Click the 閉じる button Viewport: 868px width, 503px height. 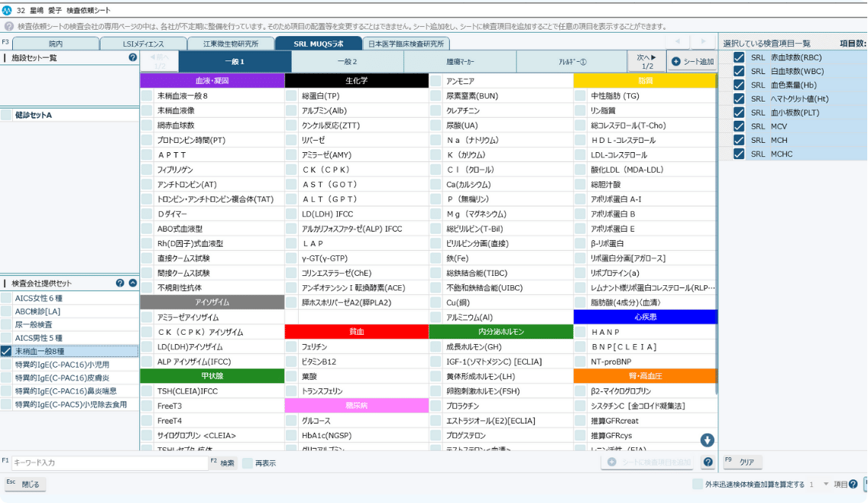(x=25, y=484)
